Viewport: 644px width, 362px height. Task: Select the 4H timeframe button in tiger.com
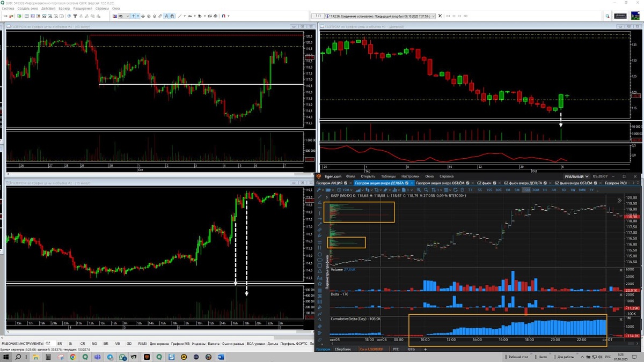click(x=554, y=189)
